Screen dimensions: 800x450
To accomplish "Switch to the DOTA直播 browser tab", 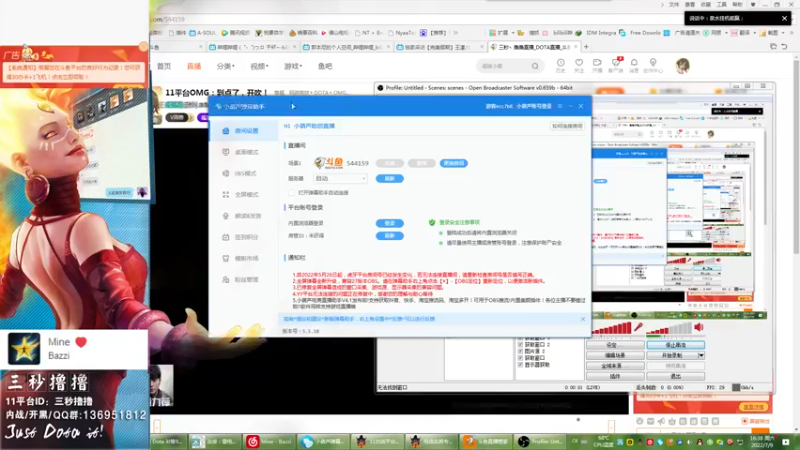I will point(534,47).
